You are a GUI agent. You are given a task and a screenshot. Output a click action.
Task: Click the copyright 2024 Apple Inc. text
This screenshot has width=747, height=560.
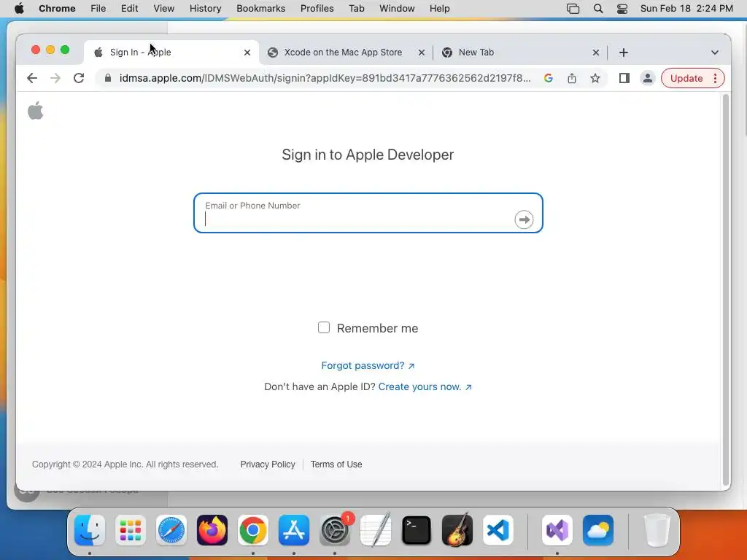point(125,464)
